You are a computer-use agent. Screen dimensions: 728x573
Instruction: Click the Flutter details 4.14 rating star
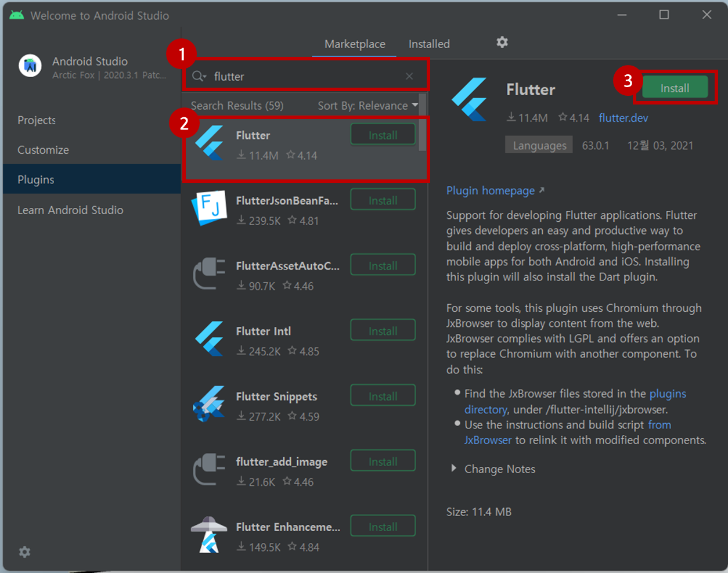coord(563,117)
